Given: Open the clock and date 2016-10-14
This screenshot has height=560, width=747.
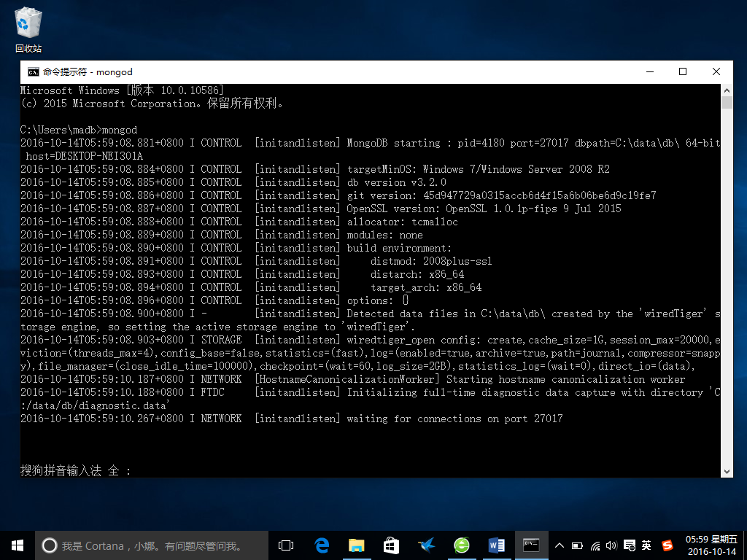Looking at the screenshot, I should click(712, 545).
